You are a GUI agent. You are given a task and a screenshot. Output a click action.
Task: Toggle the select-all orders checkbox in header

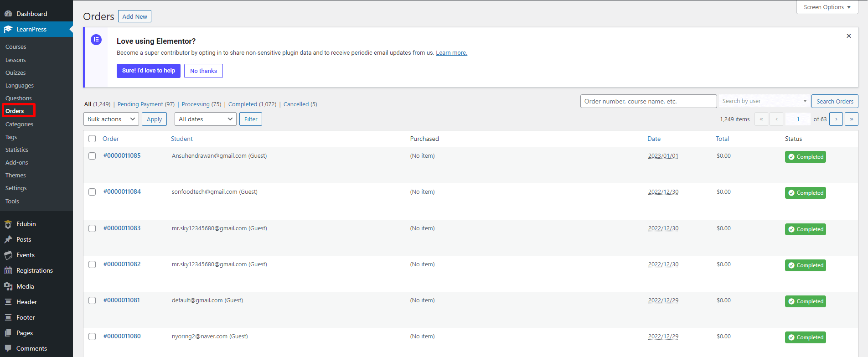[x=92, y=139]
